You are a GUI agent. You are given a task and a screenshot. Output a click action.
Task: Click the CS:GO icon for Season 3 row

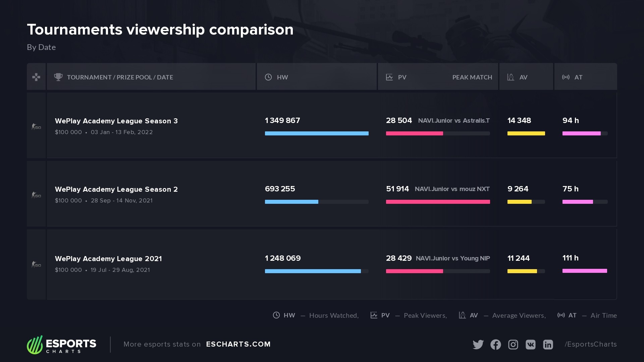coord(36,127)
